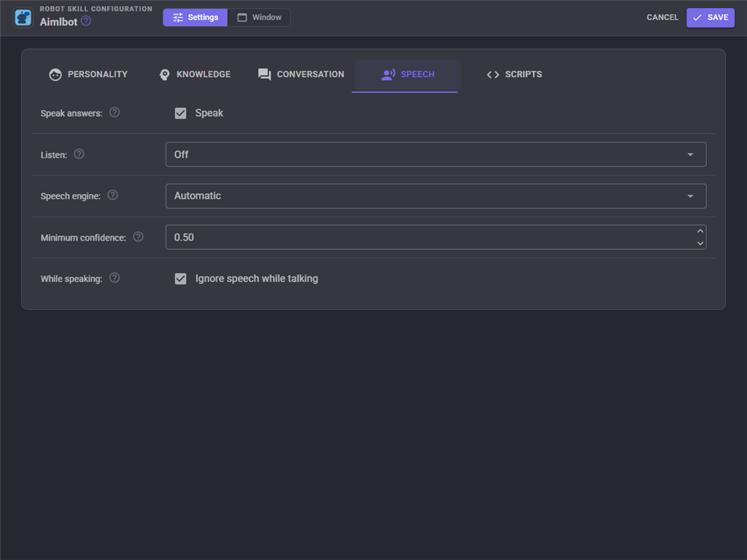
Task: Open the Speech engine dropdown
Action: pyautogui.click(x=436, y=195)
